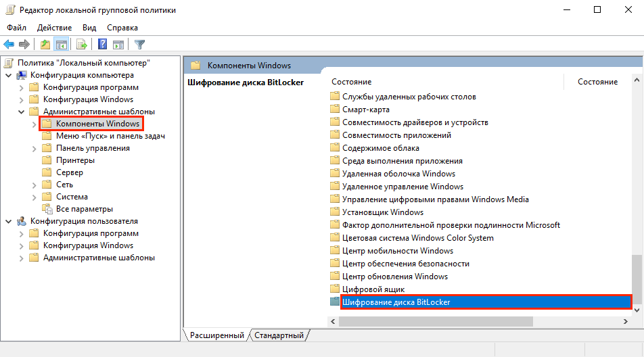Click the Export list toolbar icon
644x357 pixels.
(81, 45)
